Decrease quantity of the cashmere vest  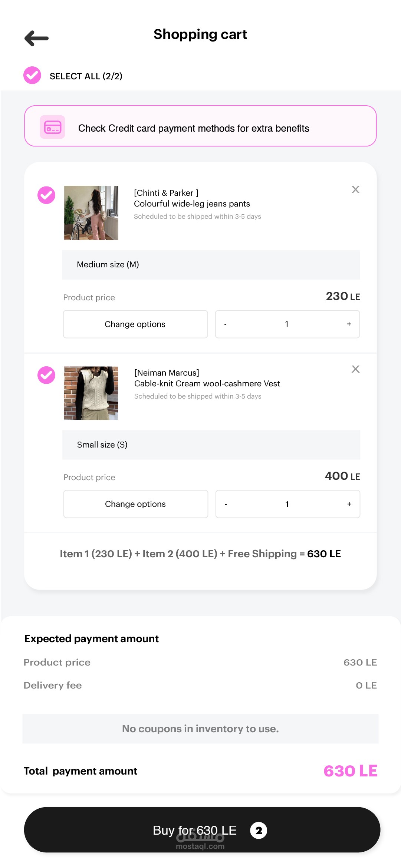[x=226, y=504]
